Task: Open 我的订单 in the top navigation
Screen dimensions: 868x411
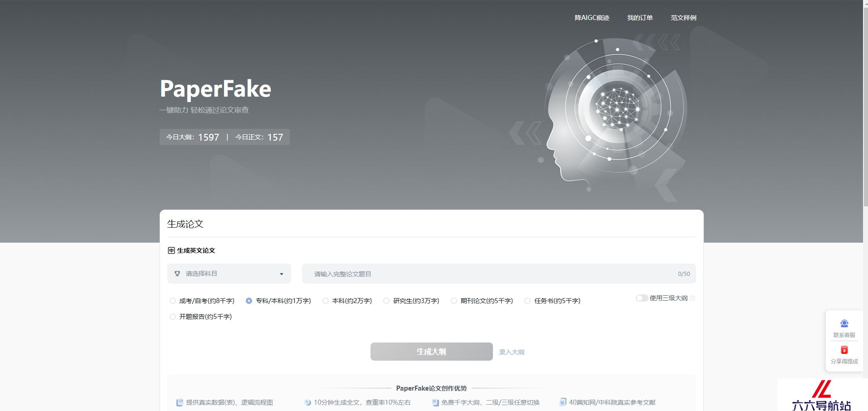Action: [640, 18]
